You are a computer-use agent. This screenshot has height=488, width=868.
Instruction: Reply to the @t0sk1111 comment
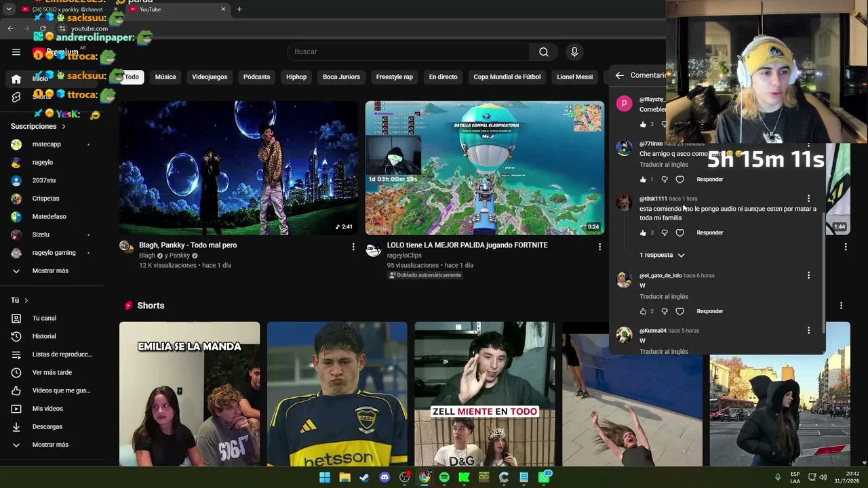coord(710,233)
